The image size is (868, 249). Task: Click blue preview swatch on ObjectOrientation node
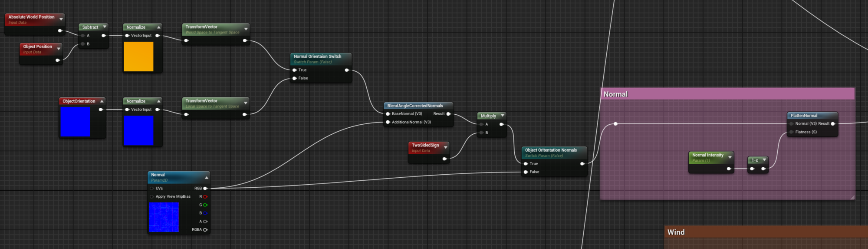pyautogui.click(x=76, y=122)
